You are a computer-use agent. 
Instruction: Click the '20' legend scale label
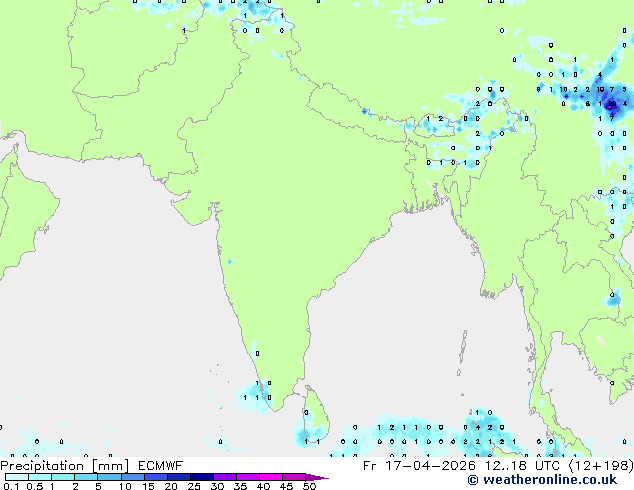tap(171, 486)
